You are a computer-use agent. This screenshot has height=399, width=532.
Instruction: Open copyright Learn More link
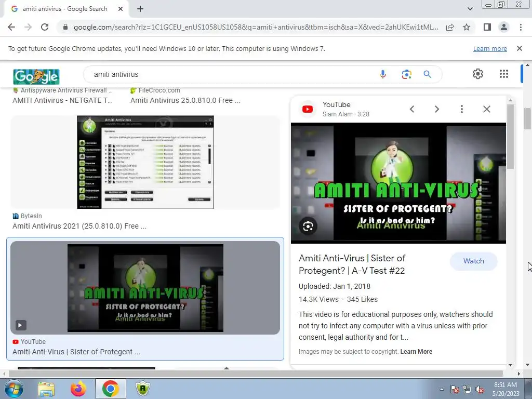click(416, 352)
